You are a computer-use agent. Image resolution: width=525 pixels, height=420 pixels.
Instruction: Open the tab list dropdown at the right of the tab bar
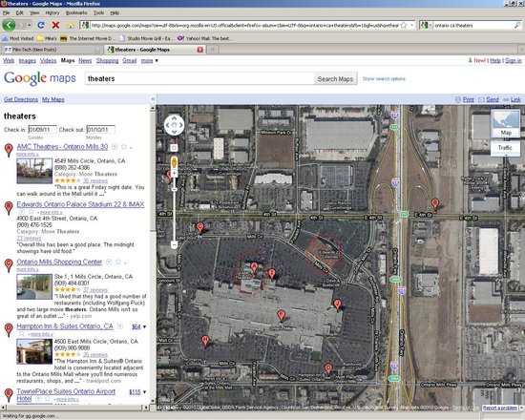[521, 50]
